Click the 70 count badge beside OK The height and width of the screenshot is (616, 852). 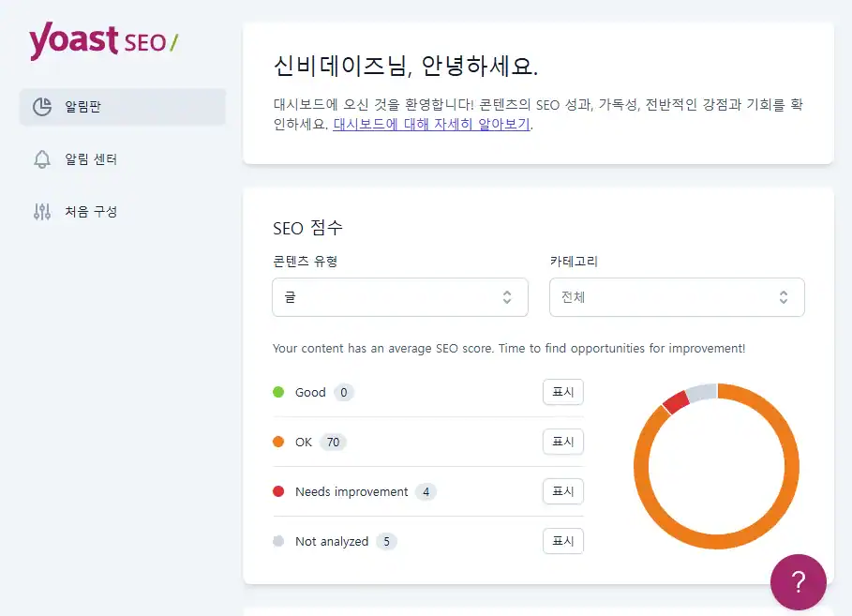(333, 442)
